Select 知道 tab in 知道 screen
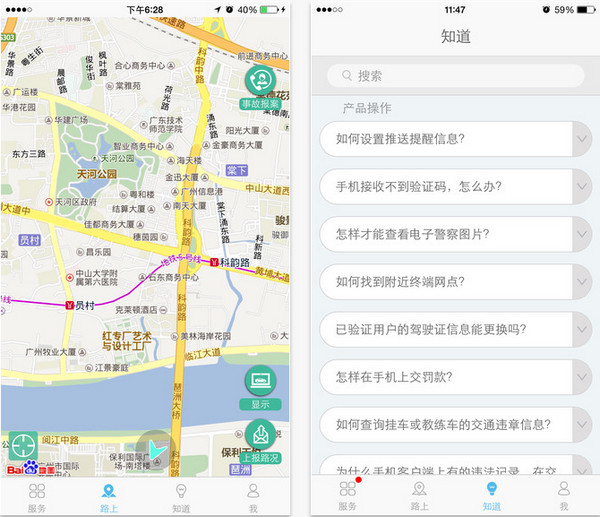The height and width of the screenshot is (517, 600). click(492, 496)
